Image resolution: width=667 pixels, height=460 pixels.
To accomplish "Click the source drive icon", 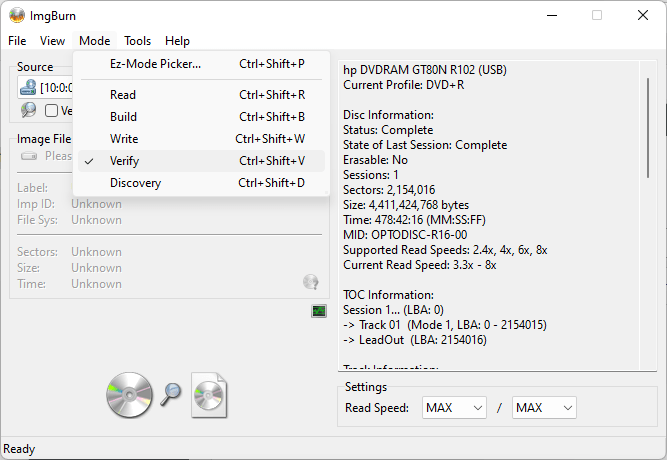I will pyautogui.click(x=28, y=87).
